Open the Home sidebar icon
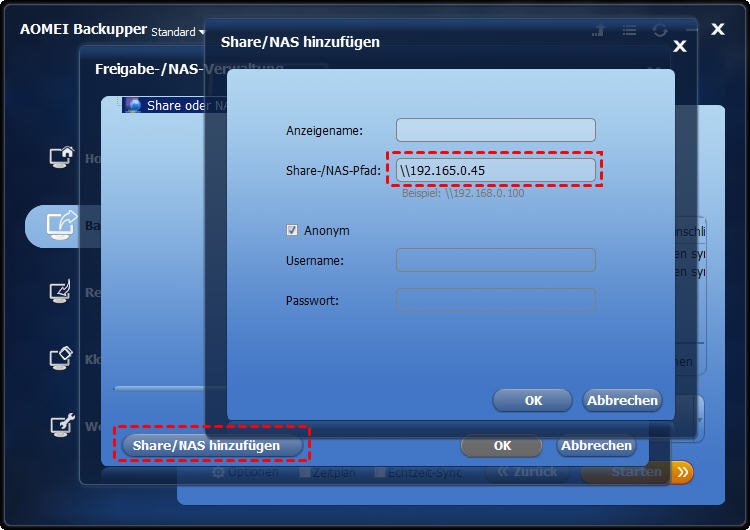750x530 pixels. tap(61, 157)
